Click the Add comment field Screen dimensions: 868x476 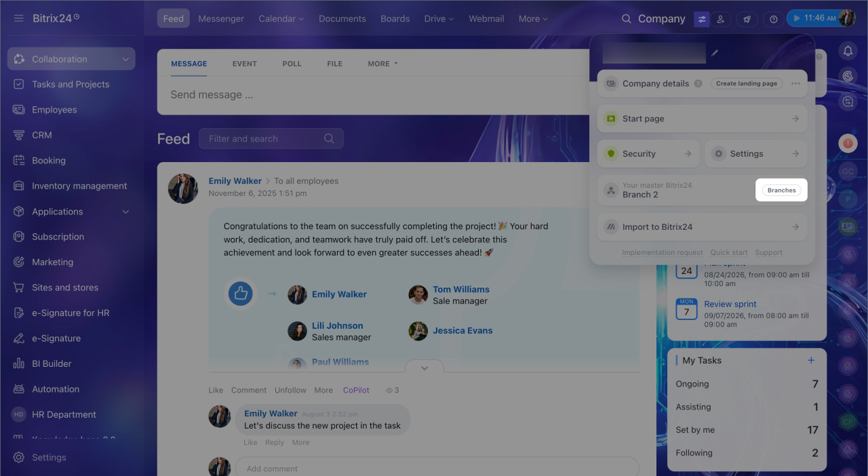[437, 468]
